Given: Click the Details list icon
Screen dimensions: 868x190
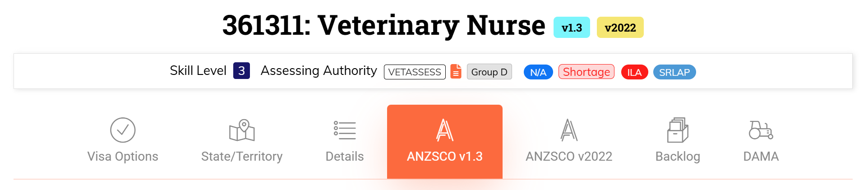Looking at the screenshot, I should [x=345, y=130].
